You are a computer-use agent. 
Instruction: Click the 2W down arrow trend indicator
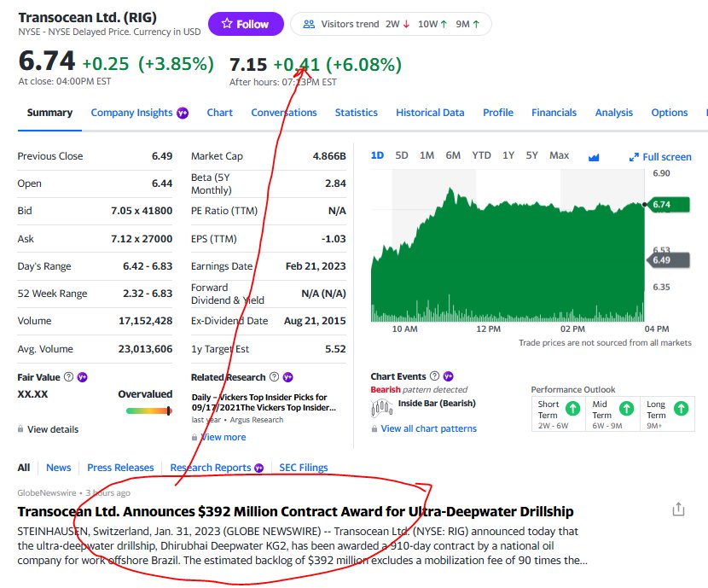coord(406,25)
